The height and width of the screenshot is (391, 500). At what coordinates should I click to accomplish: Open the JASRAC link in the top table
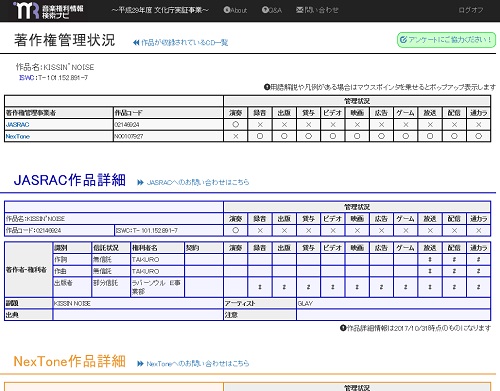[x=18, y=125]
